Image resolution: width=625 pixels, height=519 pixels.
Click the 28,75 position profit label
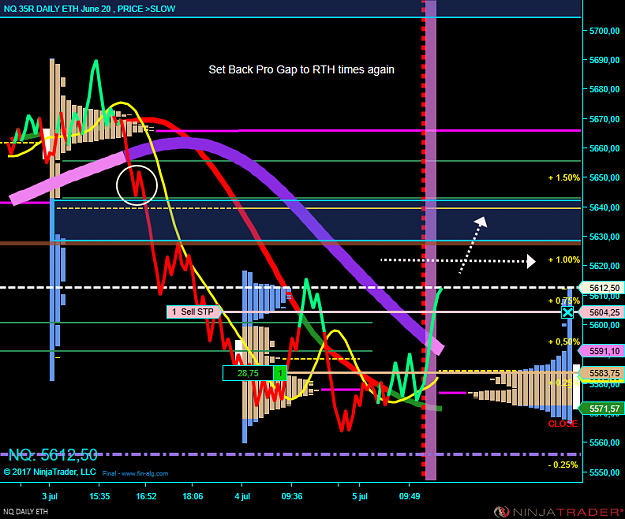tap(248, 373)
